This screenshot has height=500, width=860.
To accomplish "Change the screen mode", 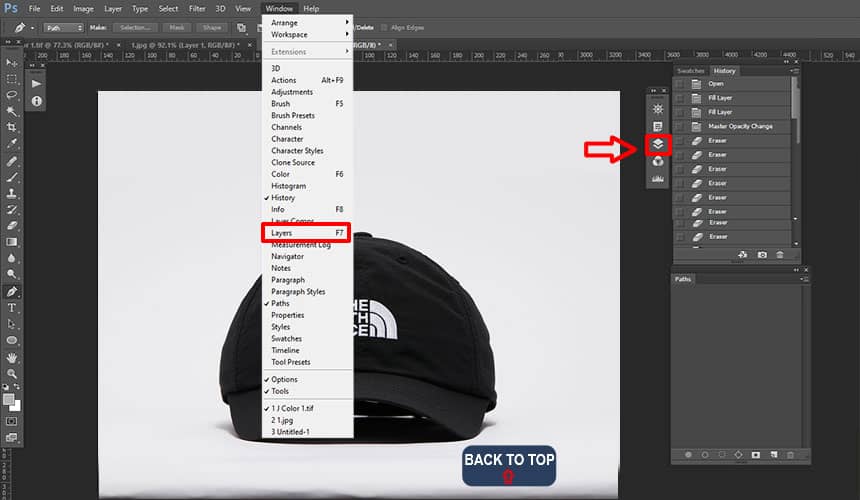I will 12,438.
